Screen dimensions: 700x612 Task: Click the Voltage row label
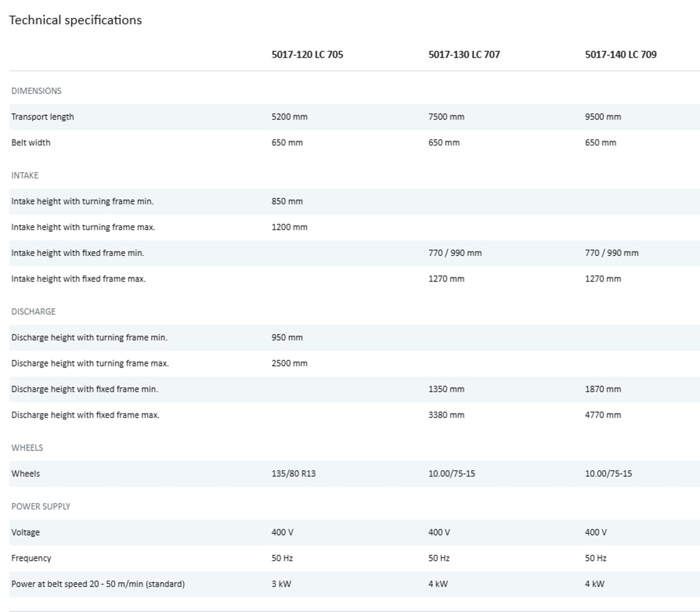(x=26, y=532)
